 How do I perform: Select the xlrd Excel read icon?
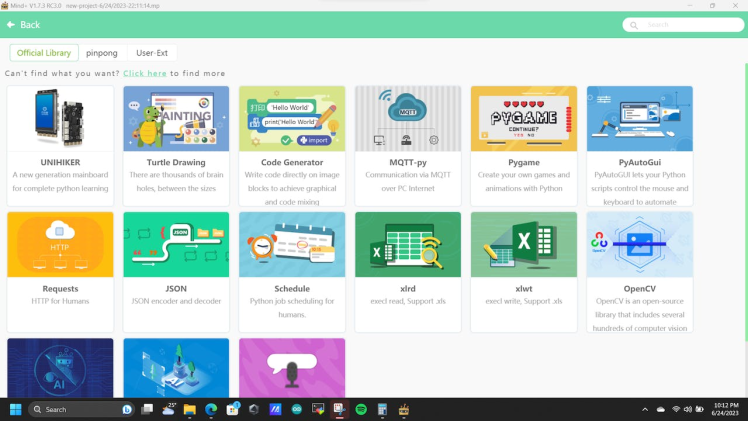(x=408, y=244)
